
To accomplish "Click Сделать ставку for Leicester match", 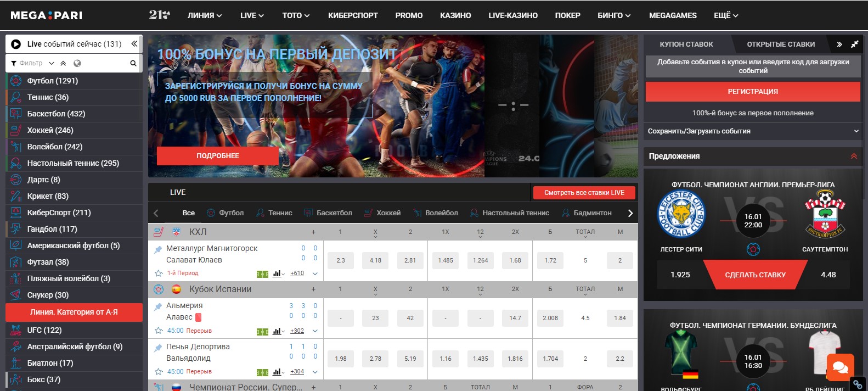I will [755, 275].
